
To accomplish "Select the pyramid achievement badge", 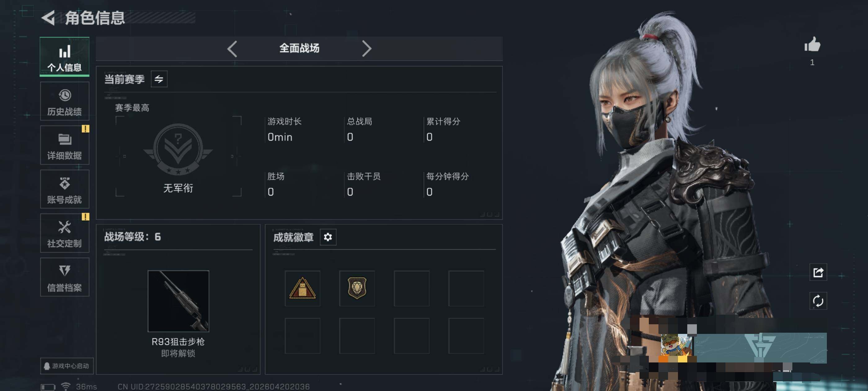I will click(x=303, y=289).
